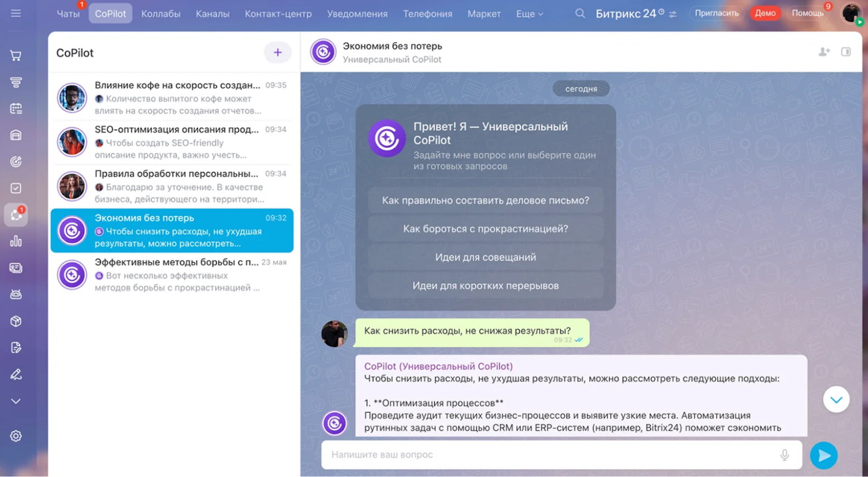Invite users via person icon in chat header

823,51
